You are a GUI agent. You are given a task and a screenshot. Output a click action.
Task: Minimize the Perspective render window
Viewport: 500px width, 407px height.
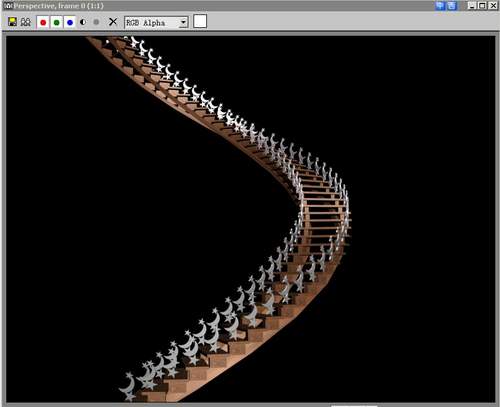point(472,5)
